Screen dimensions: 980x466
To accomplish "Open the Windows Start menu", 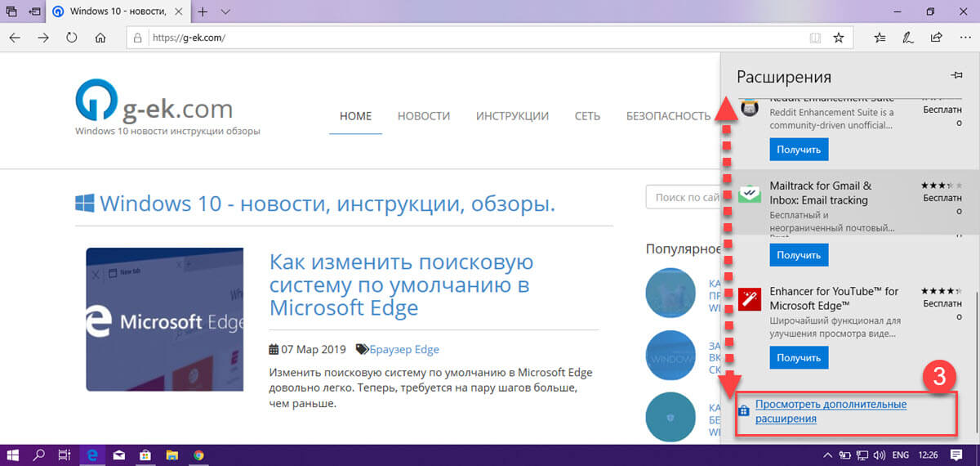I will (x=13, y=455).
